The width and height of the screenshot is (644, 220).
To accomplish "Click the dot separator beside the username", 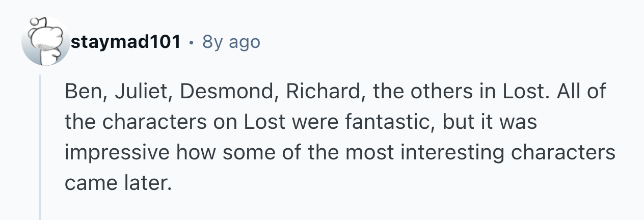I will pos(191,42).
